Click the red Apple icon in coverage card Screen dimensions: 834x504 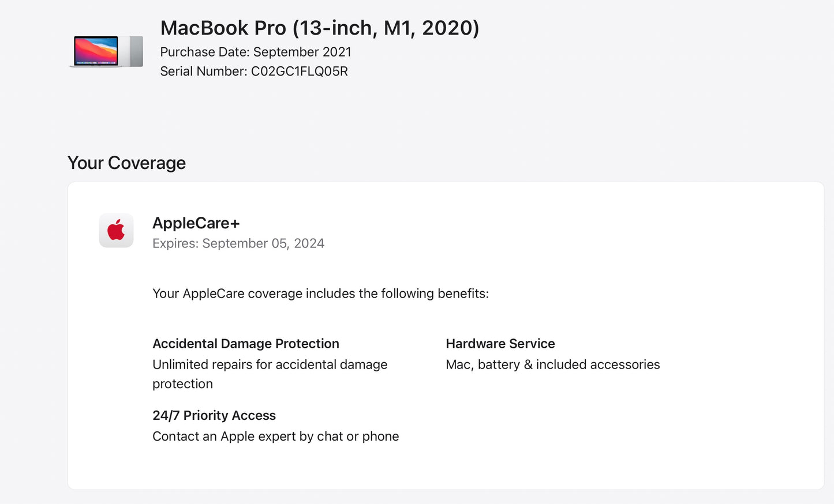click(x=116, y=230)
